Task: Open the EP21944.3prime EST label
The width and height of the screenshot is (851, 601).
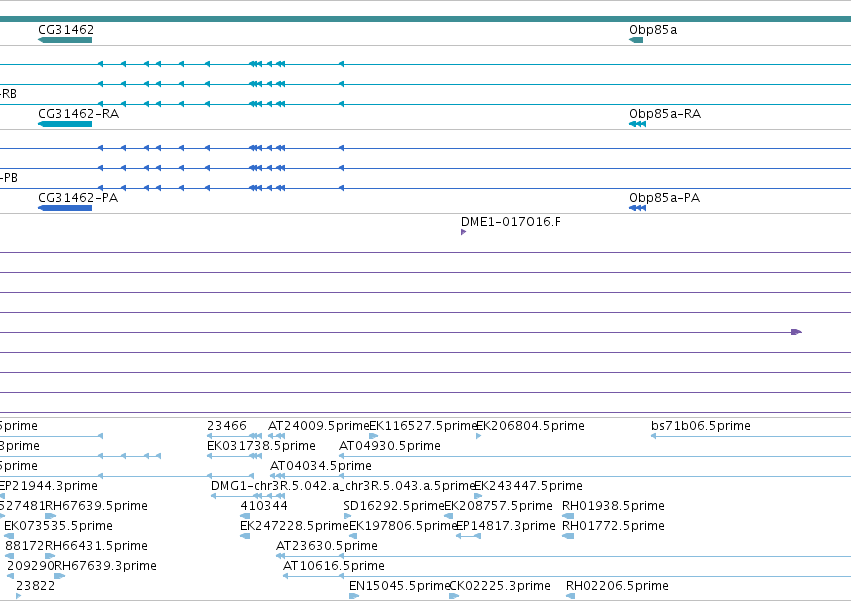Action: pos(48,486)
